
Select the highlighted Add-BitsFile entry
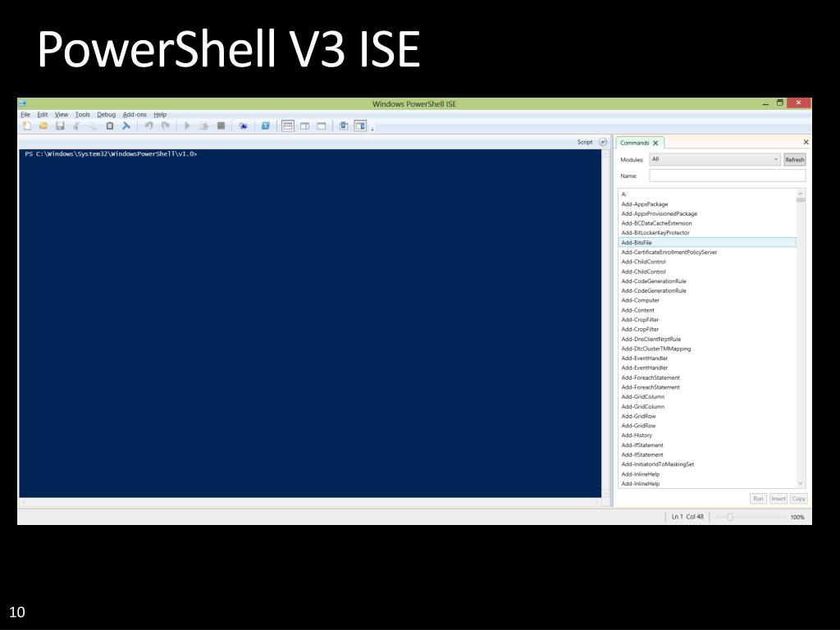pyautogui.click(x=707, y=243)
